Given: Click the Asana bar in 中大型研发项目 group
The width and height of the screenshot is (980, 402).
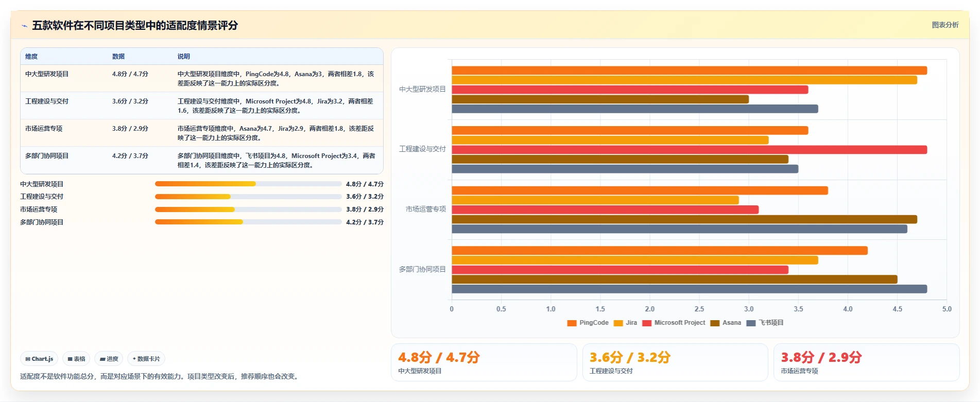Looking at the screenshot, I should pos(600,99).
